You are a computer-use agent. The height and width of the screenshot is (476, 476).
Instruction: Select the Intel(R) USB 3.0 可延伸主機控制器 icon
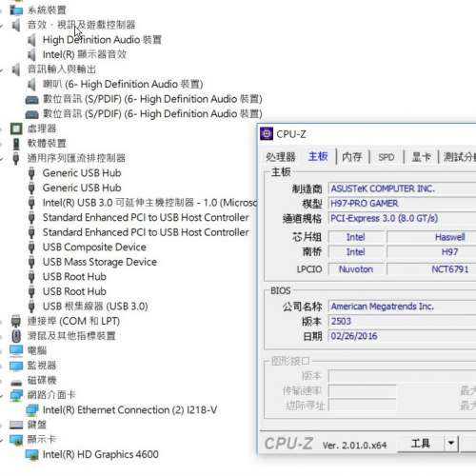pyautogui.click(x=31, y=203)
